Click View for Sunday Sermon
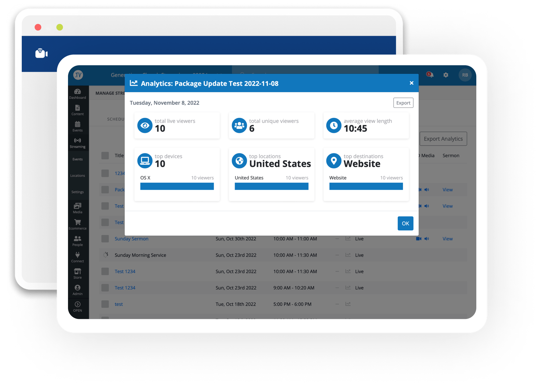 tap(447, 239)
